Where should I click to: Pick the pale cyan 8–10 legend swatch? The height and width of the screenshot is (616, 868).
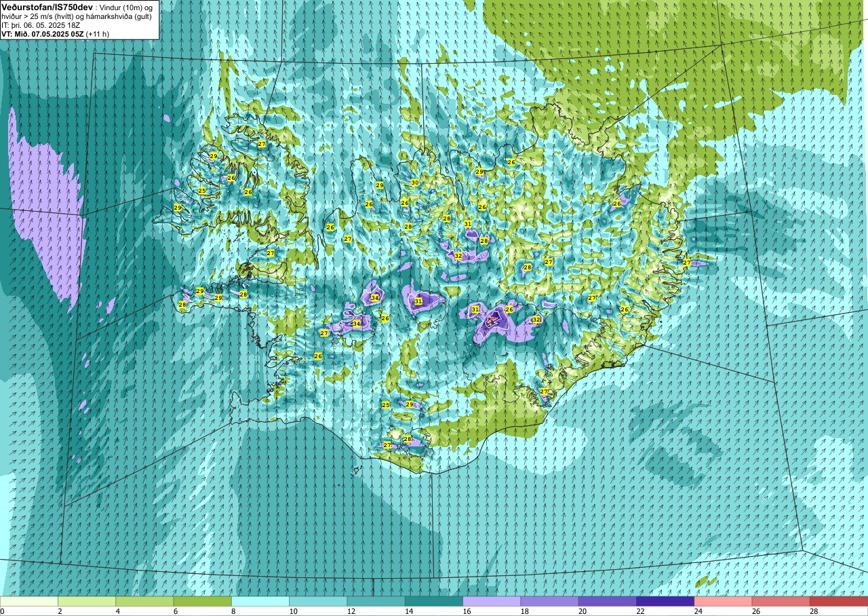coord(260,601)
